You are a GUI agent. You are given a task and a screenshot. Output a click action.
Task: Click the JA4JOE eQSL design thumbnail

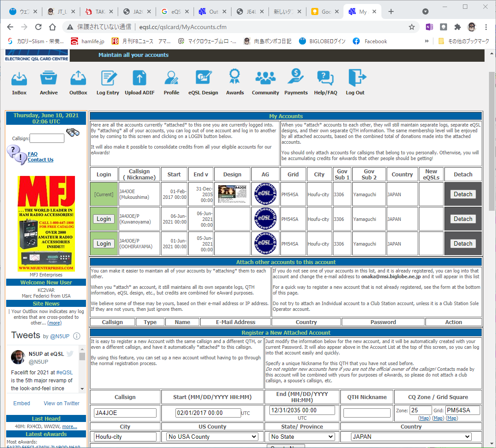coord(232,194)
